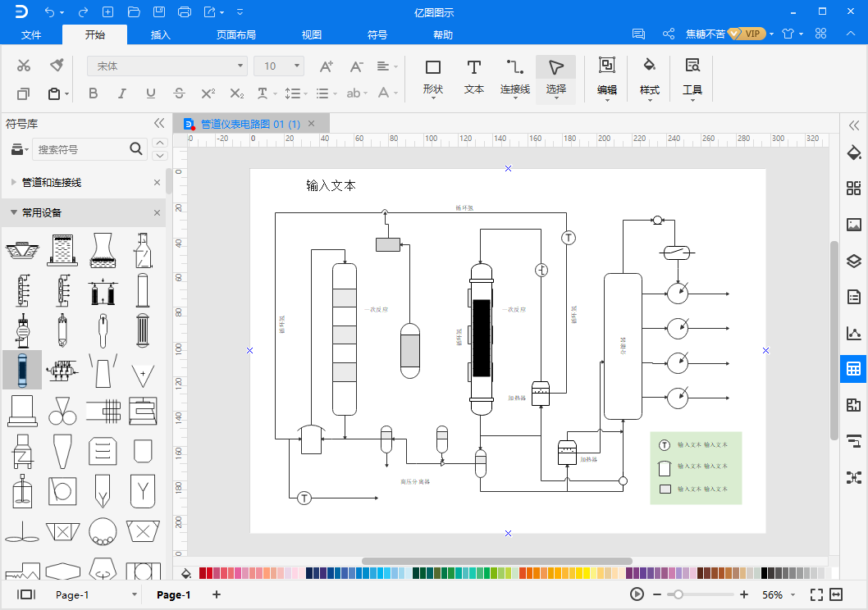Switch to the 插入 tab

[x=161, y=34]
